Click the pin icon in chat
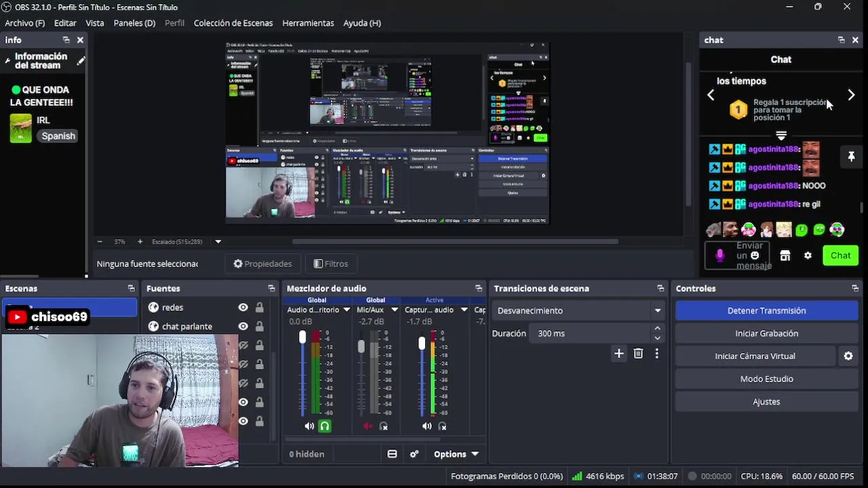This screenshot has height=488, width=868. [851, 157]
